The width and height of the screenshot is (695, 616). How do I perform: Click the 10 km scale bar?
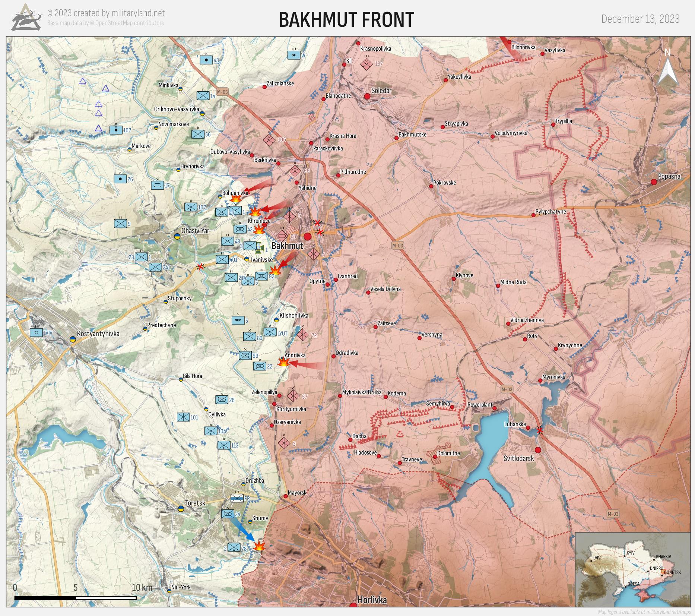(x=75, y=598)
